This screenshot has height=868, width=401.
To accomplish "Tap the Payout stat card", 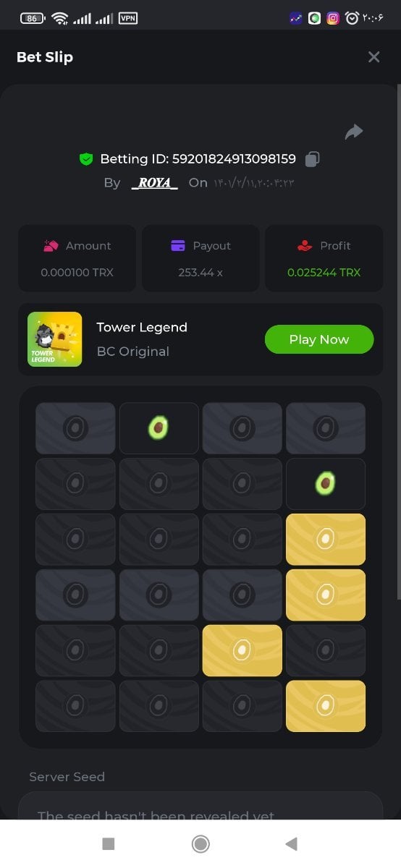I will [200, 258].
